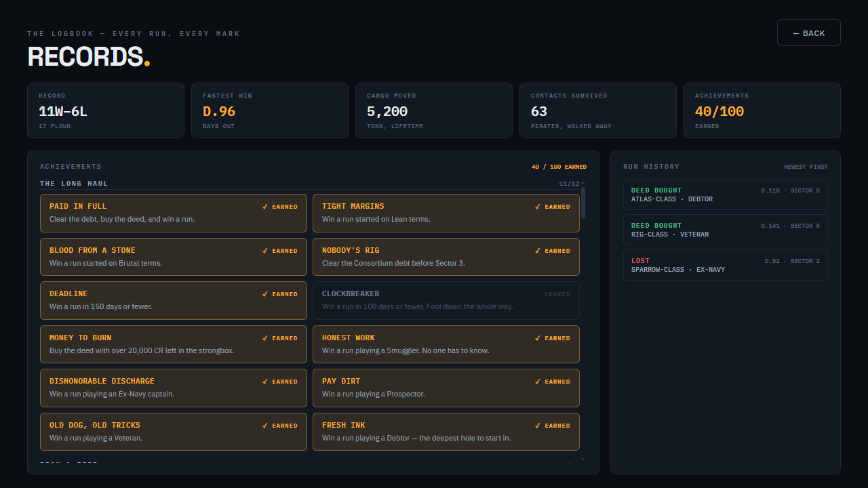
Task: Click the Back button
Action: pyautogui.click(x=808, y=33)
